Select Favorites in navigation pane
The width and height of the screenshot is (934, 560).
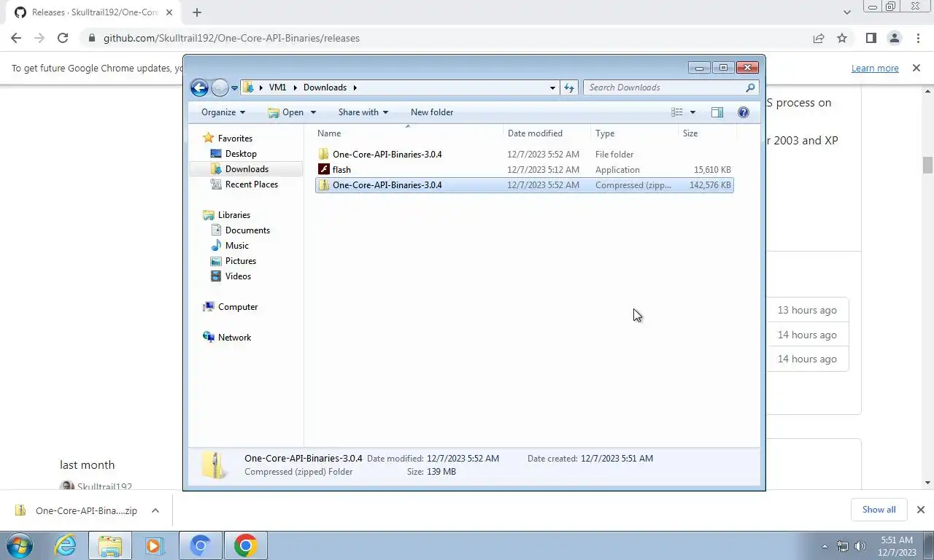point(235,139)
